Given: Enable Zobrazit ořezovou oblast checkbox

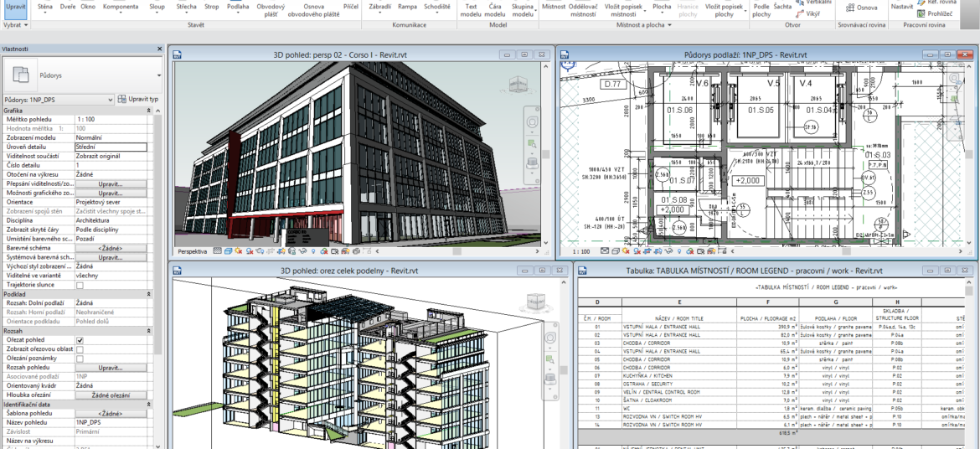Looking at the screenshot, I should click(x=80, y=349).
